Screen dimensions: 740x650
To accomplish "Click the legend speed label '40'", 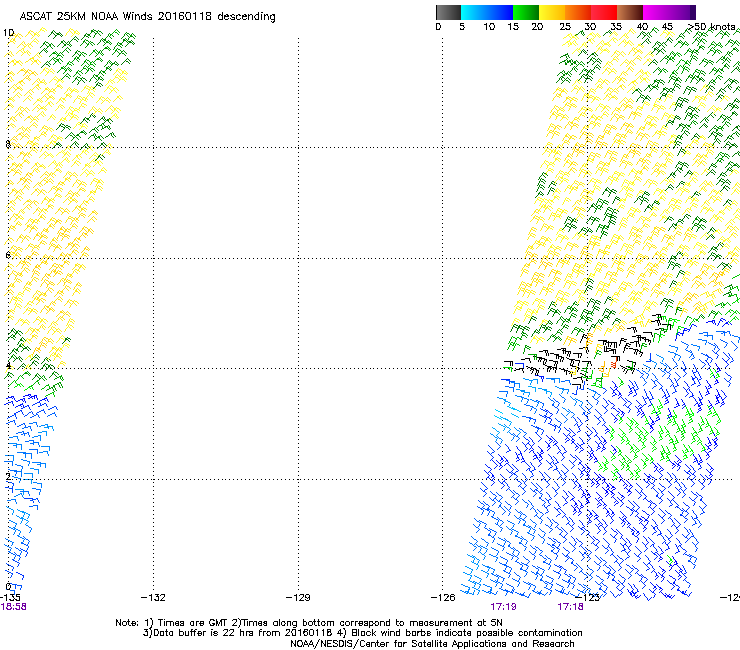I will [x=642, y=27].
